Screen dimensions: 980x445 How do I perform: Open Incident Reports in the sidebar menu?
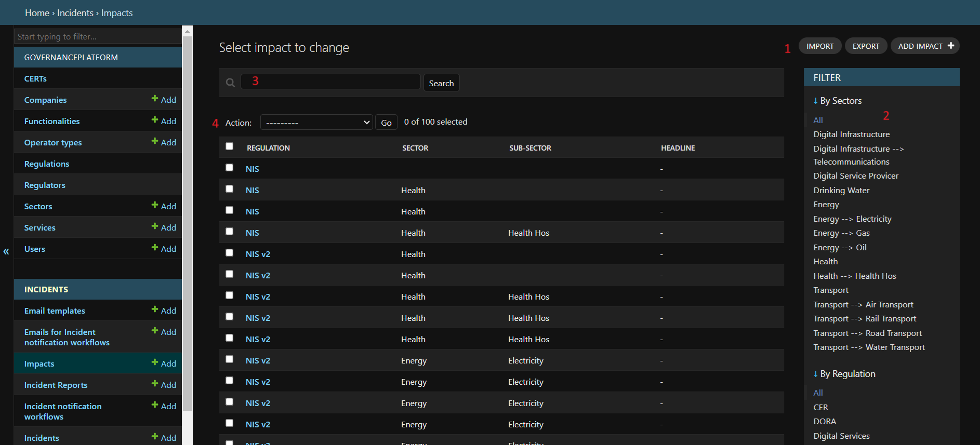point(56,385)
